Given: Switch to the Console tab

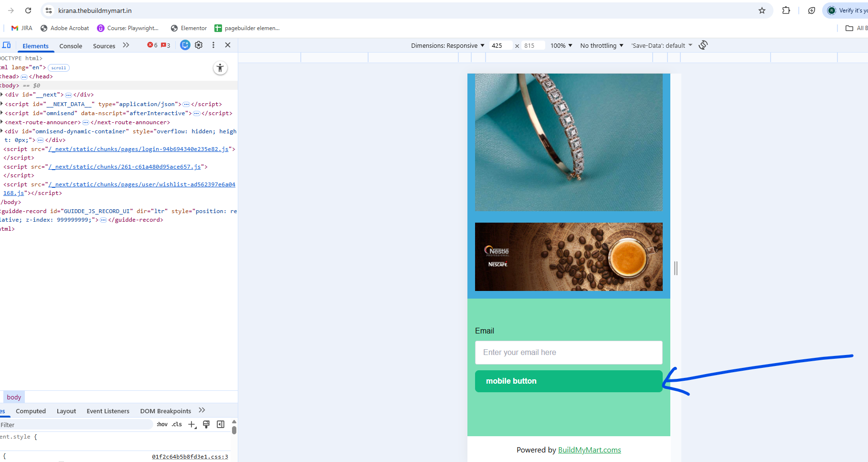Looking at the screenshot, I should tap(71, 46).
